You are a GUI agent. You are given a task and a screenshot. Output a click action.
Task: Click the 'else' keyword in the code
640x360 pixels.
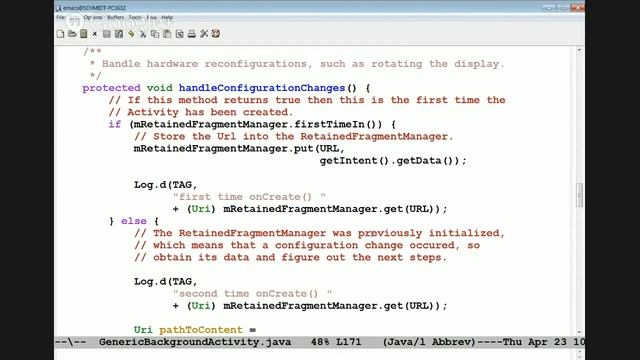(133, 221)
